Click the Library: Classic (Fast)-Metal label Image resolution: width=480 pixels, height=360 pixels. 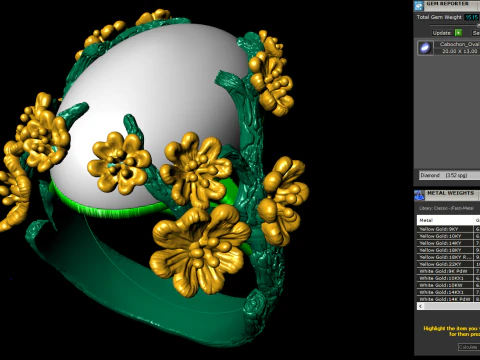click(446, 208)
